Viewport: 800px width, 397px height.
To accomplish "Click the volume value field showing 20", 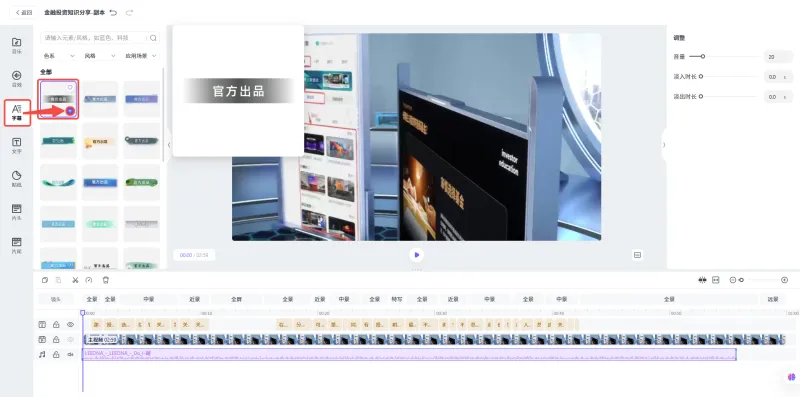I will [779, 57].
